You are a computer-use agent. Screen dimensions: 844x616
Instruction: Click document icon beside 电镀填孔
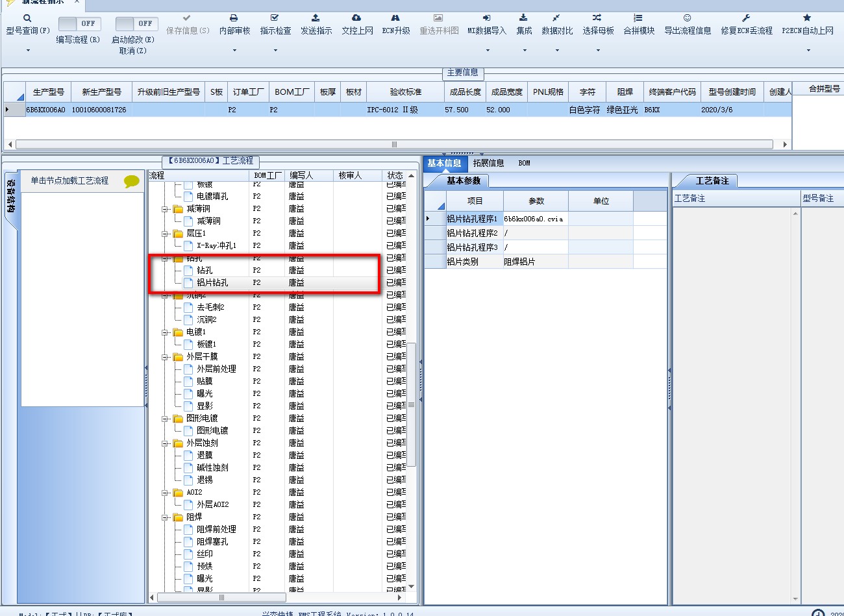pyautogui.click(x=188, y=196)
